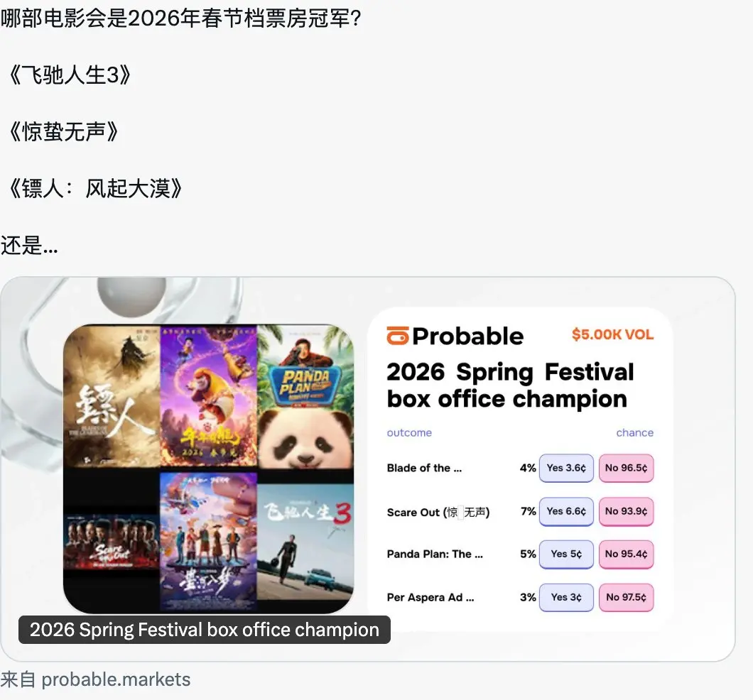Click the Scare Out poster thumbnail
Image resolution: width=753 pixels, height=700 pixels.
112,542
